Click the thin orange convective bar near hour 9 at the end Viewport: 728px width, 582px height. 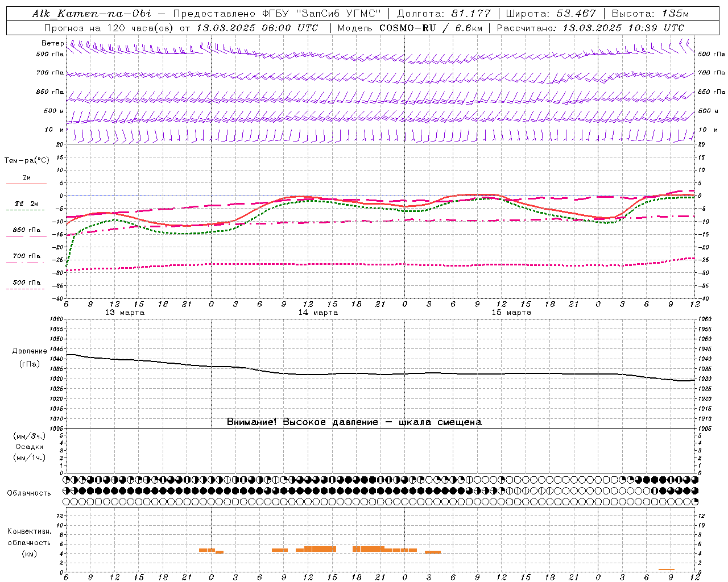pos(667,569)
